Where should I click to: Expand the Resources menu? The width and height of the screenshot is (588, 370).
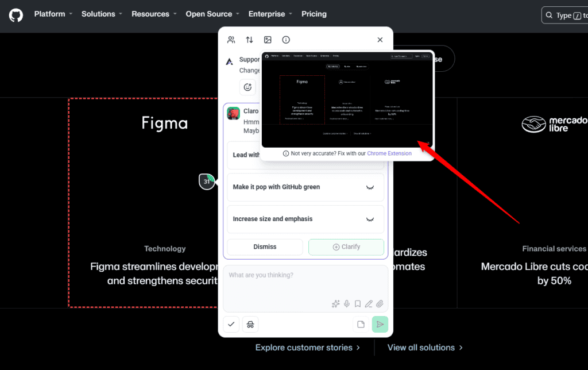[154, 14]
